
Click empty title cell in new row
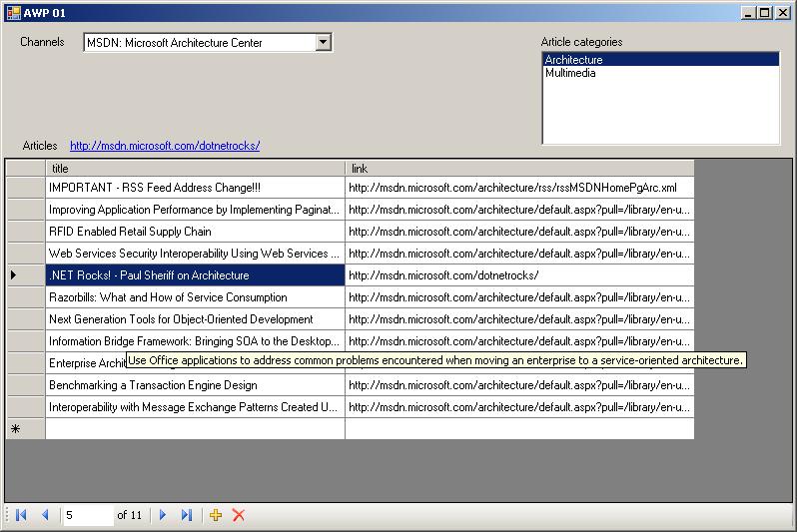point(195,429)
